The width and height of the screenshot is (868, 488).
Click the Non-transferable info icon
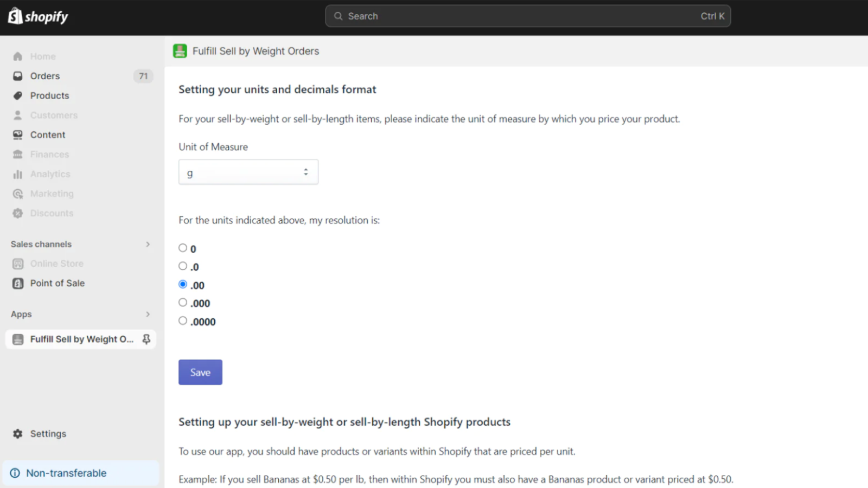point(15,473)
